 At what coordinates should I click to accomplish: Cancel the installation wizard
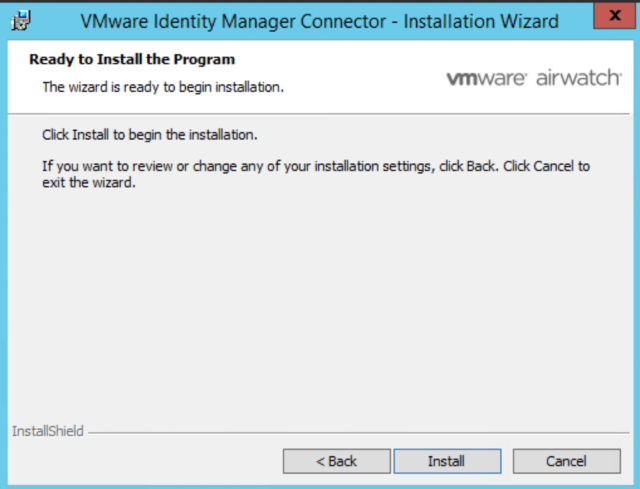(x=566, y=461)
